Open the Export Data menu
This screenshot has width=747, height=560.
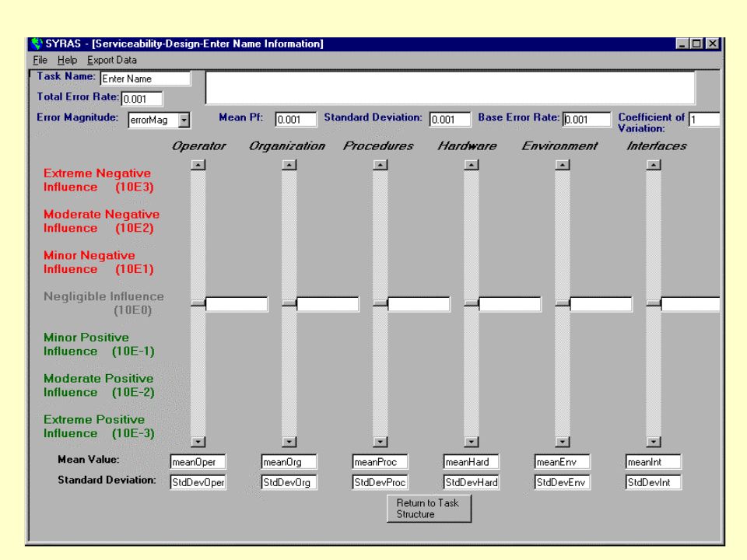pos(112,61)
